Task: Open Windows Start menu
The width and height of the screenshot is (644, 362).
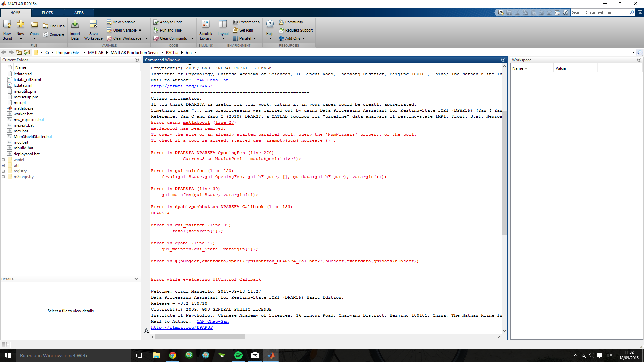Action: click(8, 355)
